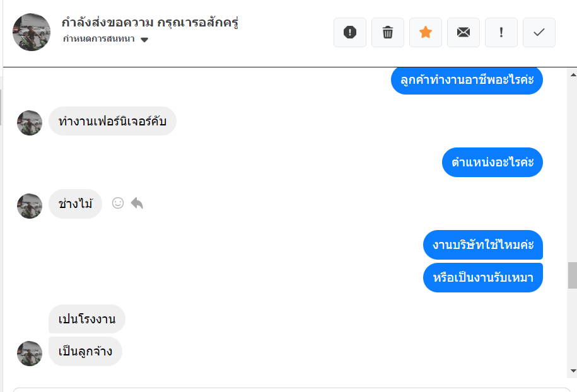Image resolution: width=577 pixels, height=392 pixels.
Task: Open emoji reaction on ช่างไม้ message
Action: [118, 203]
